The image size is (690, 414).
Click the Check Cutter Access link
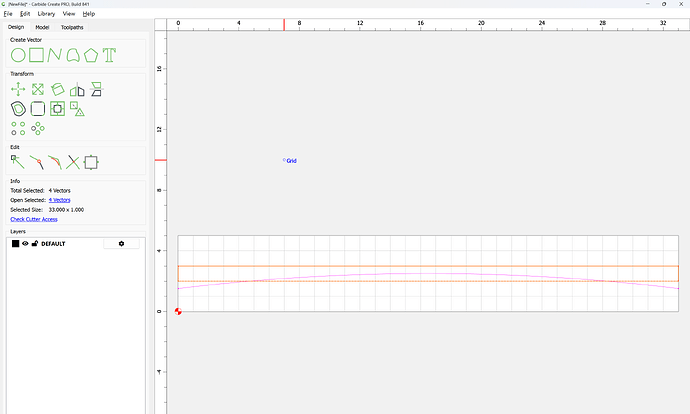(x=34, y=219)
